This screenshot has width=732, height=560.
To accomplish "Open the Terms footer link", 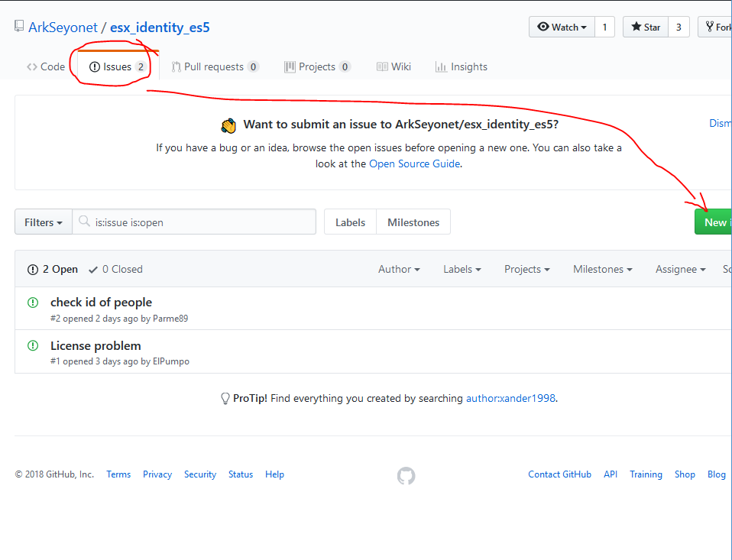I will (x=118, y=474).
